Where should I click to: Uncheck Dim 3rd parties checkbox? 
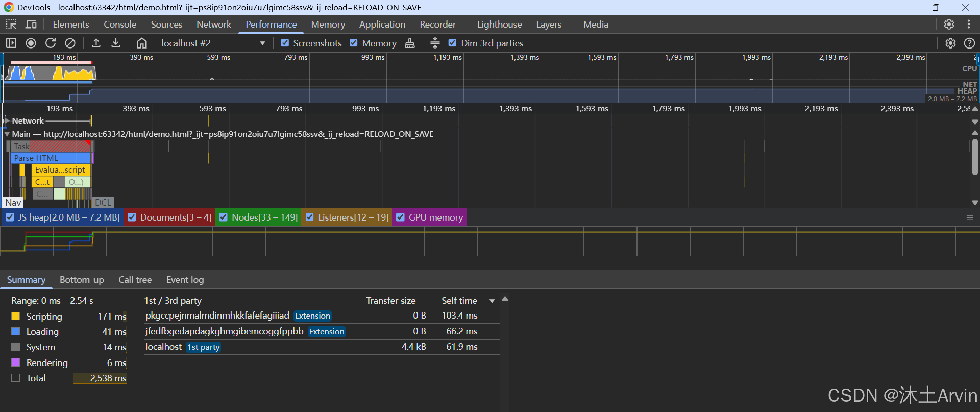click(x=452, y=43)
